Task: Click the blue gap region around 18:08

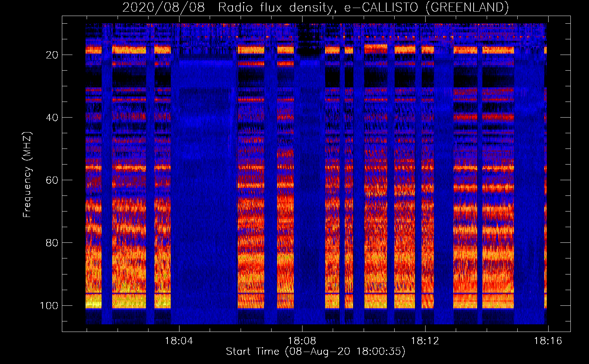Action: click(309, 182)
